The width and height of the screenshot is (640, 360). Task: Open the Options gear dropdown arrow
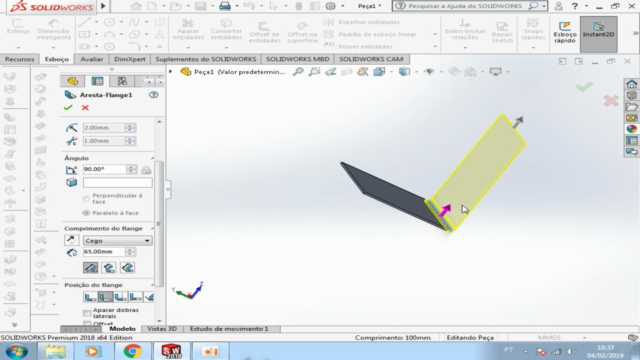point(342,6)
